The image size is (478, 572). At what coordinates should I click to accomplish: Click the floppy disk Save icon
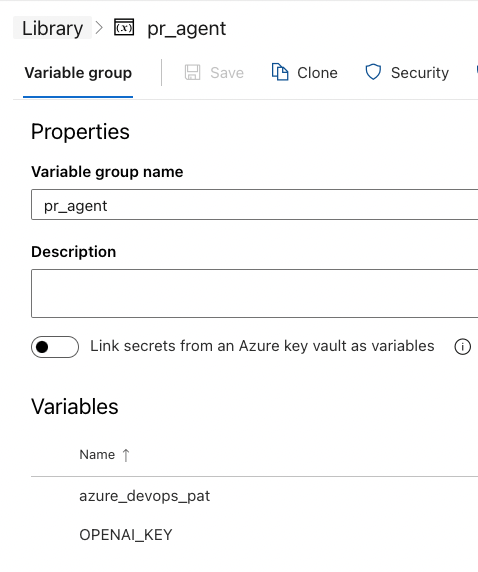(x=192, y=72)
